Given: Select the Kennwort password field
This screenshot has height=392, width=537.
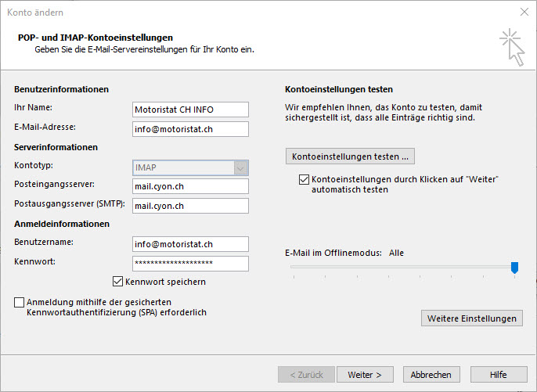Looking at the screenshot, I should point(190,263).
